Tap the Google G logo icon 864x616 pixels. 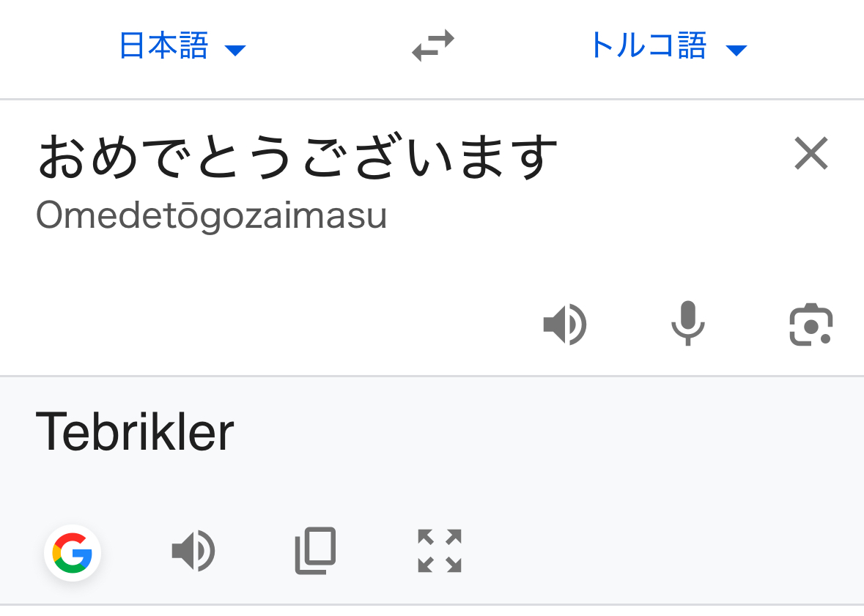click(x=73, y=553)
